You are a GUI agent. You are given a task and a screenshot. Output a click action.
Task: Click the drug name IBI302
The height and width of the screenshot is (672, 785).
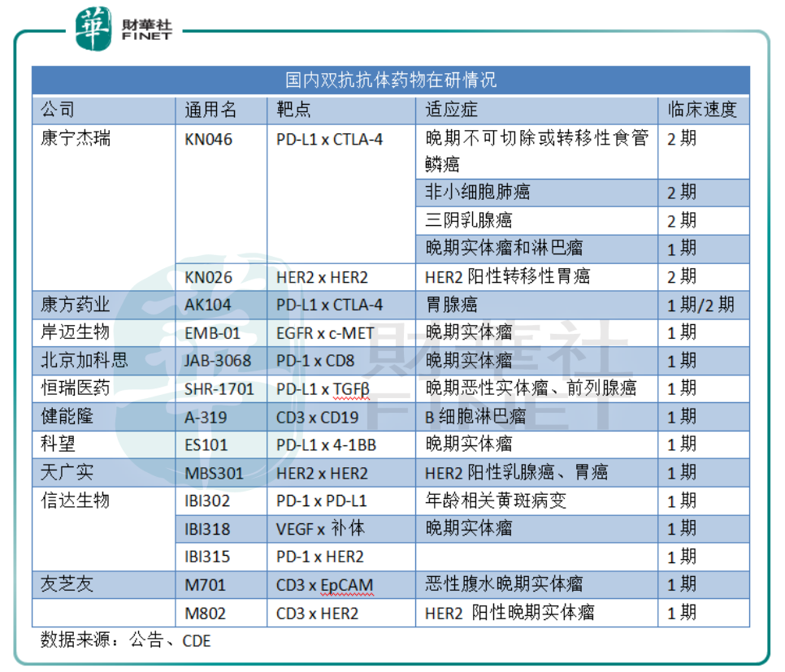click(x=207, y=501)
